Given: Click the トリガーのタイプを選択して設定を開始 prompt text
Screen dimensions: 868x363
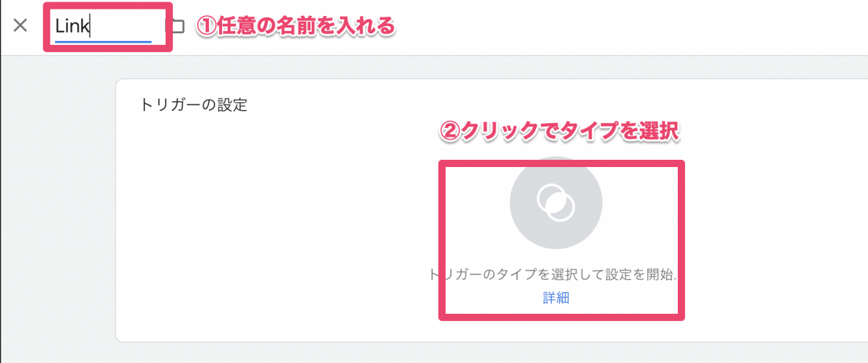Looking at the screenshot, I should pos(553,276).
